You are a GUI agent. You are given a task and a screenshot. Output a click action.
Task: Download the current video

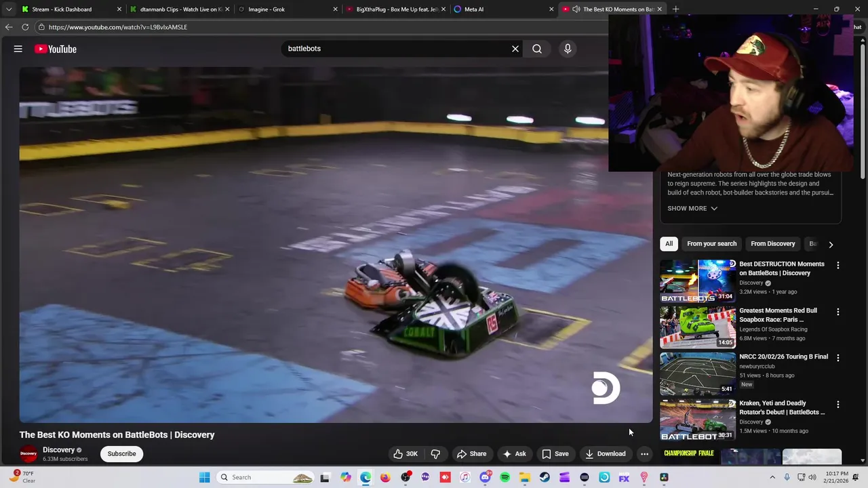tap(606, 454)
